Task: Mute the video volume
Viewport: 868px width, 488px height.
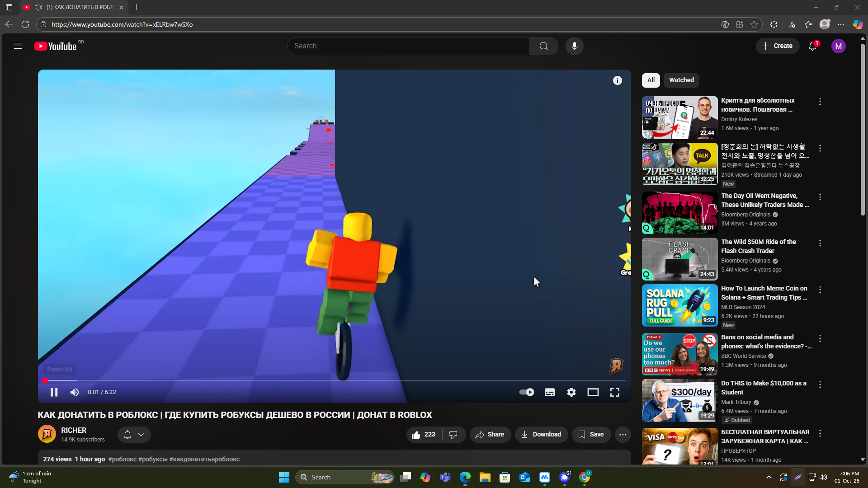Action: click(75, 392)
